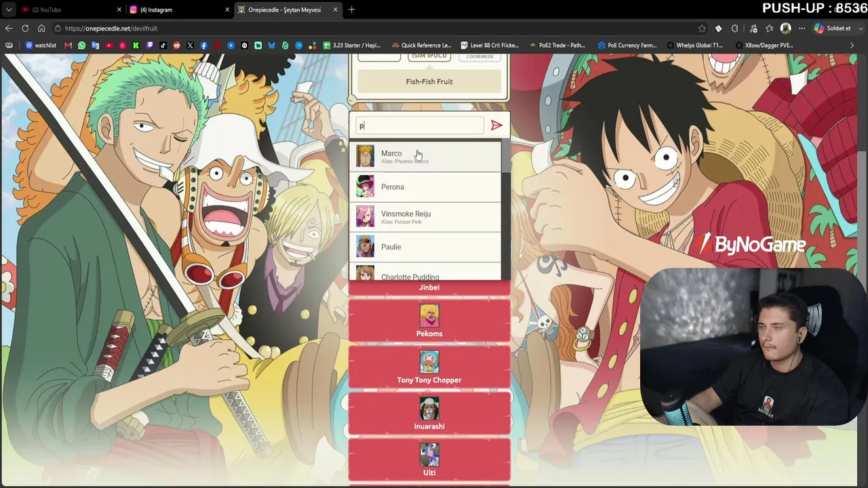Open the PoE2 Trade bookmark
This screenshot has width=868, height=488.
click(x=557, y=45)
